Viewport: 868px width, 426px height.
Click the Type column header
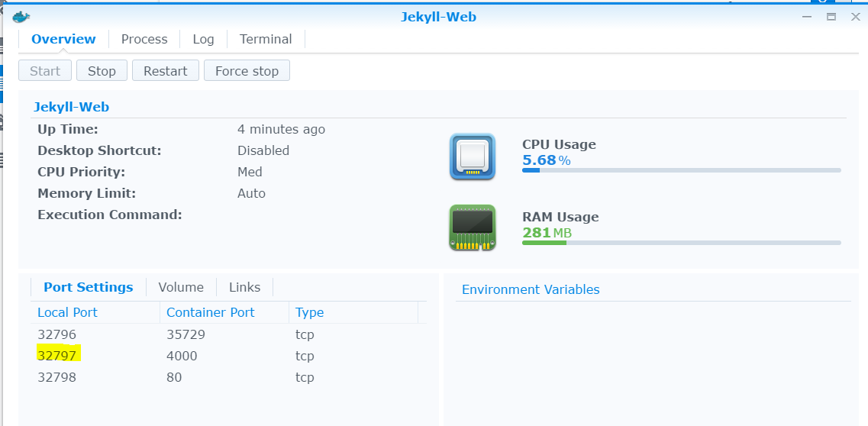tap(309, 312)
